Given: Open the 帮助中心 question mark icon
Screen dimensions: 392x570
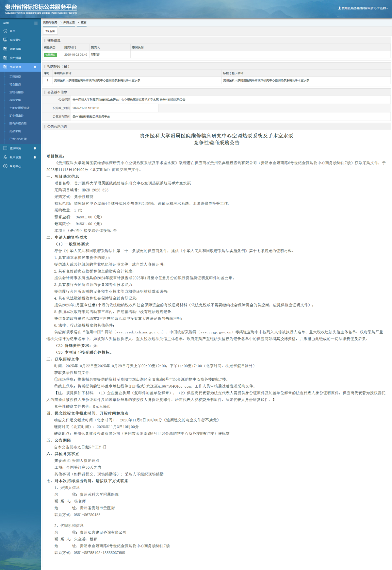Looking at the screenshot, I should click(5, 166).
